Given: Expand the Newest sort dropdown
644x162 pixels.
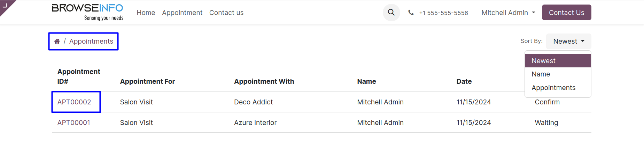Looking at the screenshot, I should [x=568, y=41].
